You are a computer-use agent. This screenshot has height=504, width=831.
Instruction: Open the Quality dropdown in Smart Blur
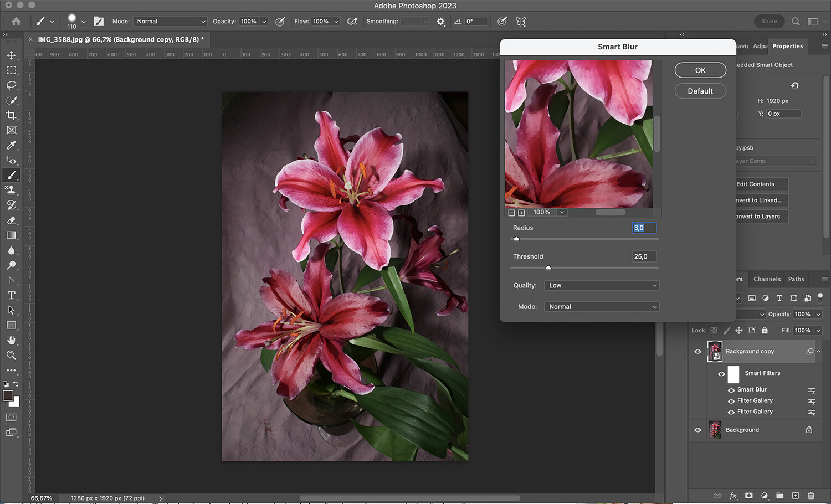tap(602, 285)
